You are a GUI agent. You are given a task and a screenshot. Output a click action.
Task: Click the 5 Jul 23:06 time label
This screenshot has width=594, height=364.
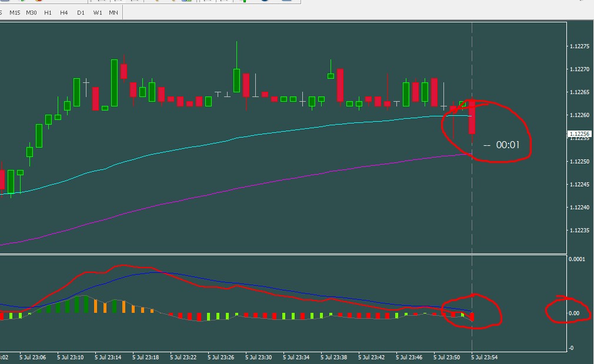33,357
